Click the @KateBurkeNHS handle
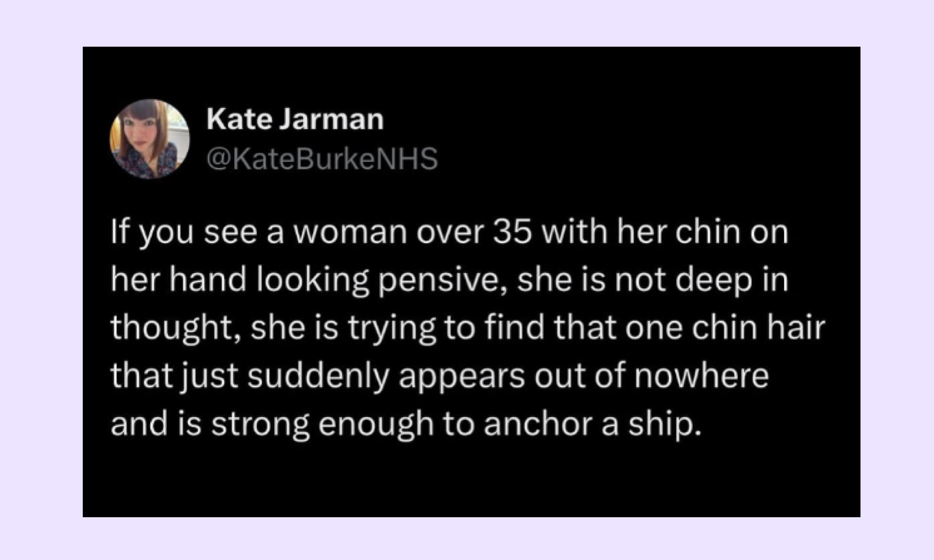934x560 pixels. pos(322,159)
